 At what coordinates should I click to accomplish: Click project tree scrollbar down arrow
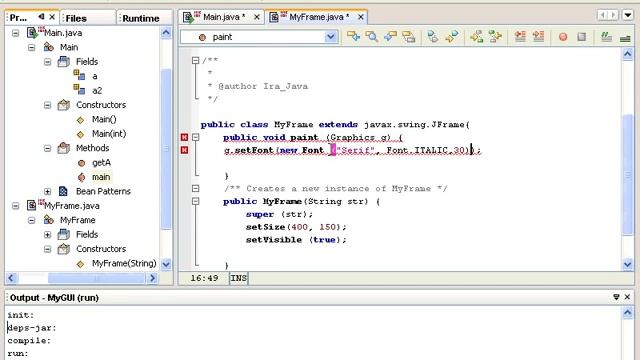click(x=166, y=264)
